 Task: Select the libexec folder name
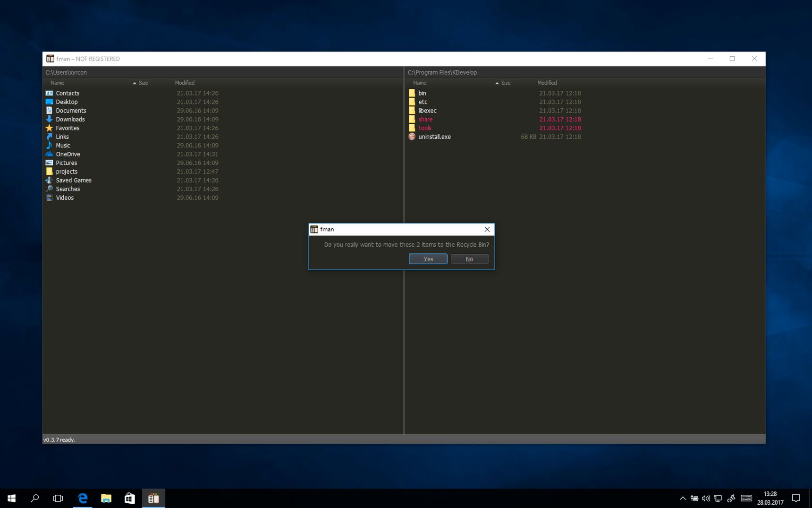click(x=427, y=111)
